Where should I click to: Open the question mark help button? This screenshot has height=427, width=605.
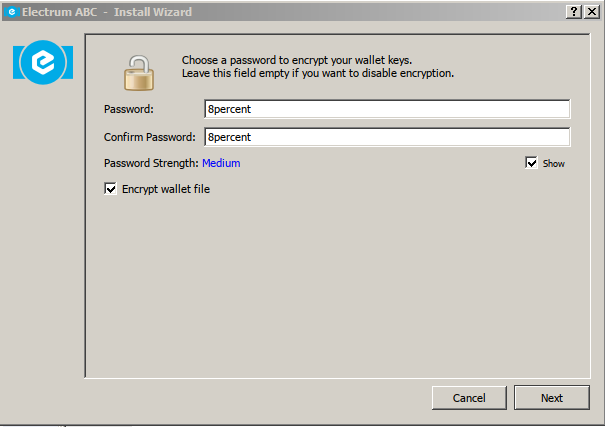(x=574, y=12)
